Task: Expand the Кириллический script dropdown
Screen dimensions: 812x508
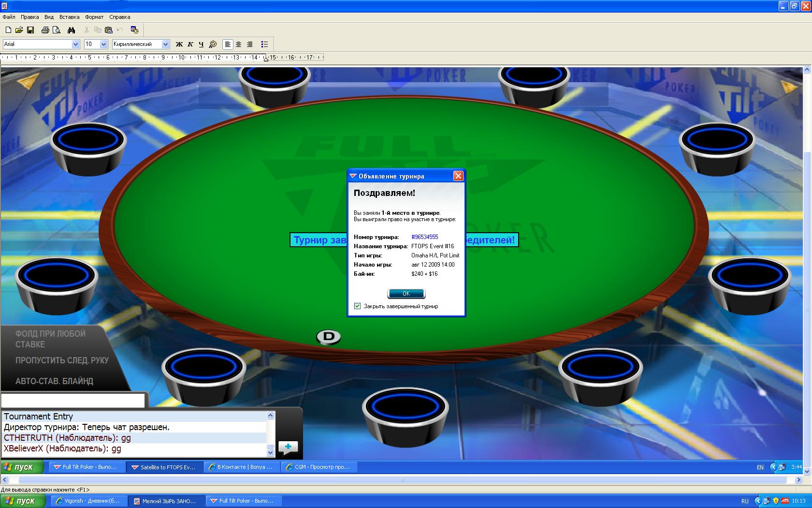Action: coord(165,44)
